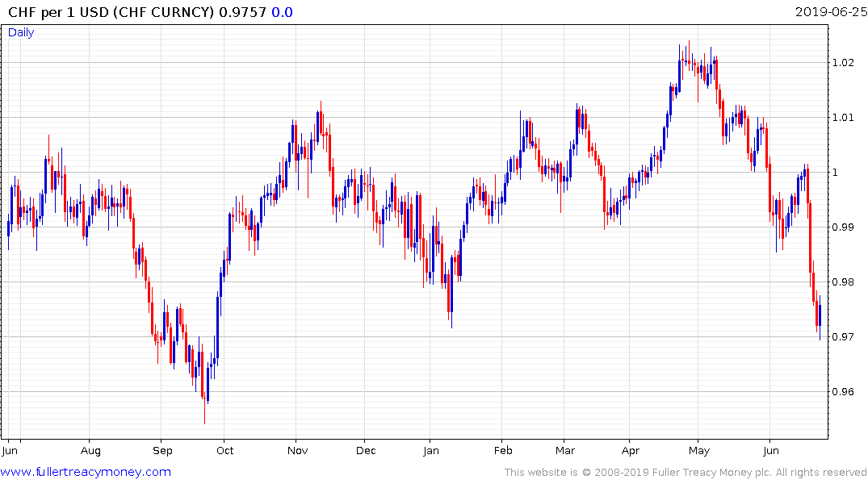Click the 1.02 price axis label
868x484 pixels.
tap(843, 62)
